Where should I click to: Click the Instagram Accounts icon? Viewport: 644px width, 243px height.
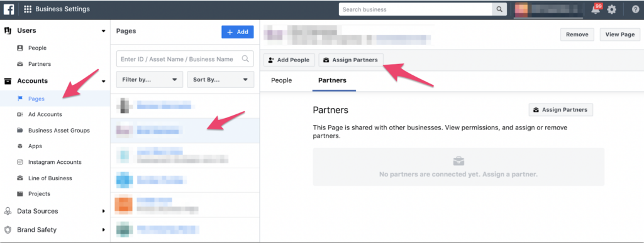point(19,162)
